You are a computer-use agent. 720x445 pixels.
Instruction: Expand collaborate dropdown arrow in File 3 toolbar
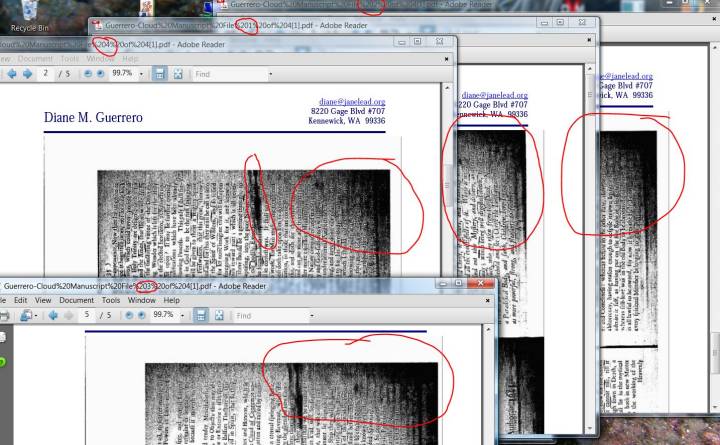(36, 316)
